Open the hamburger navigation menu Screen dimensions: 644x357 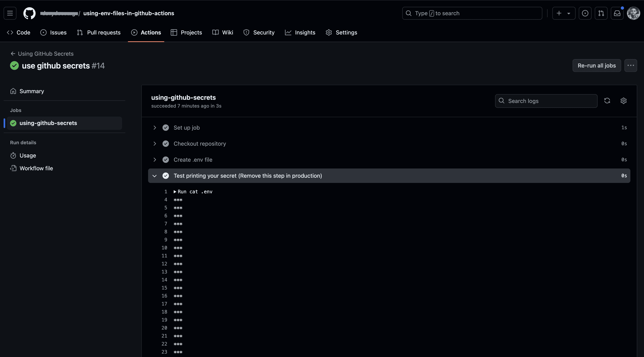[10, 13]
